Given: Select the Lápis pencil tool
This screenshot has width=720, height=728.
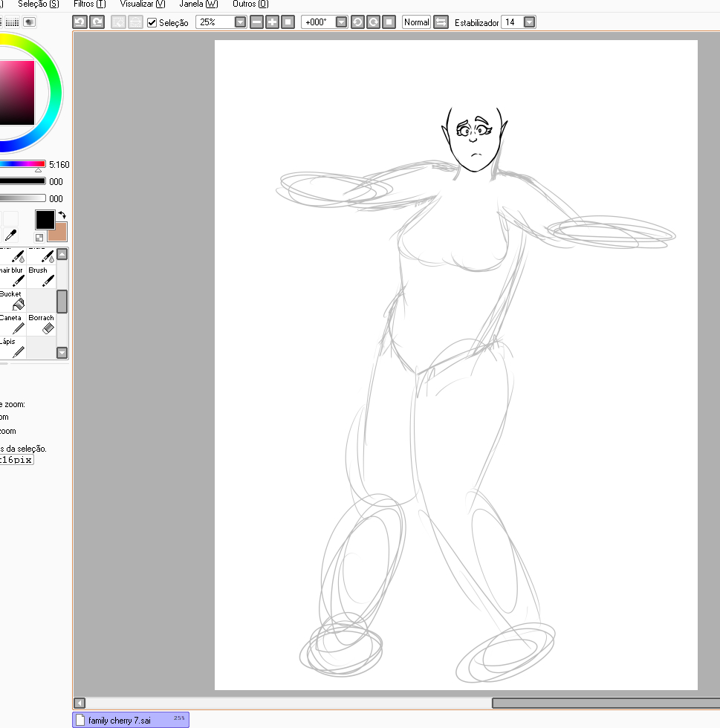Looking at the screenshot, I should (13, 348).
